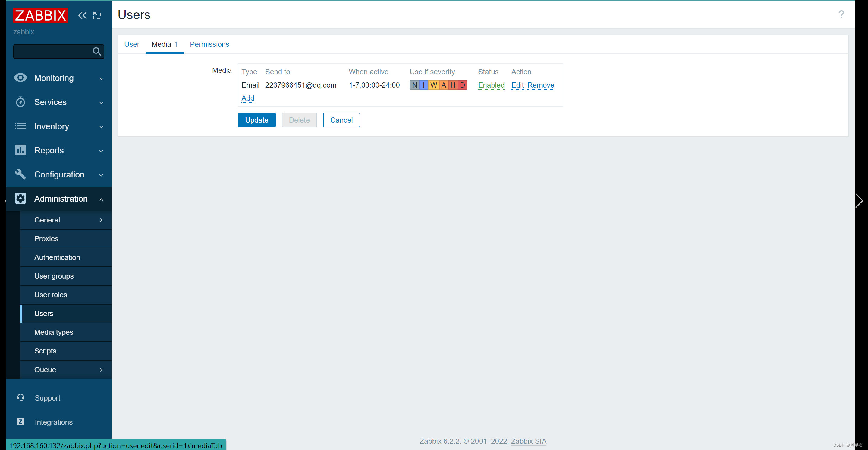Click the search magnifier icon

97,52
